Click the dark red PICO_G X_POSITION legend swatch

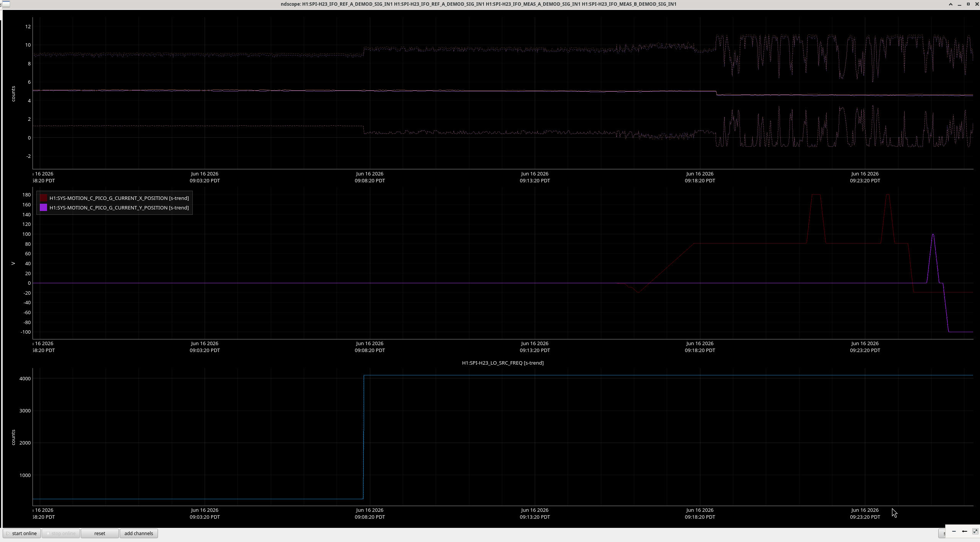(44, 198)
